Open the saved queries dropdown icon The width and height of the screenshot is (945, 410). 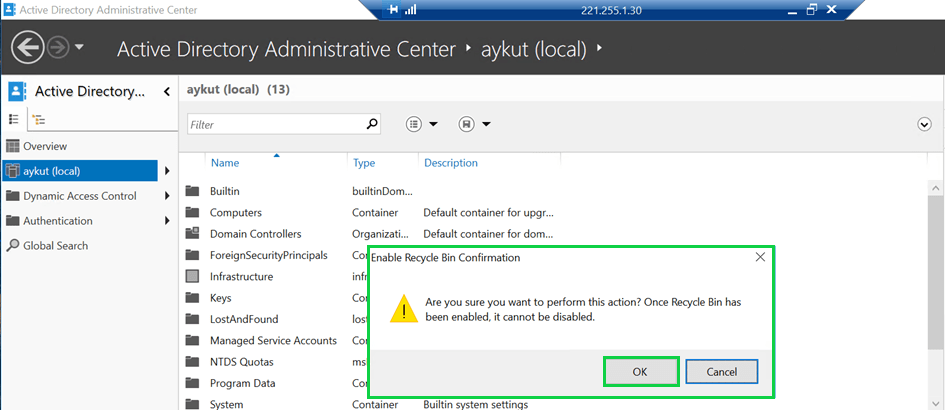pos(474,124)
